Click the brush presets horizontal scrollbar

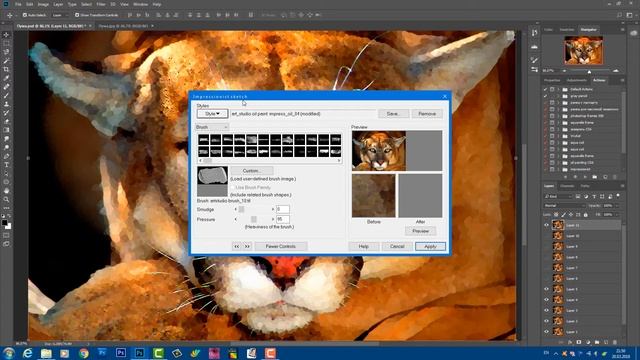[269, 161]
